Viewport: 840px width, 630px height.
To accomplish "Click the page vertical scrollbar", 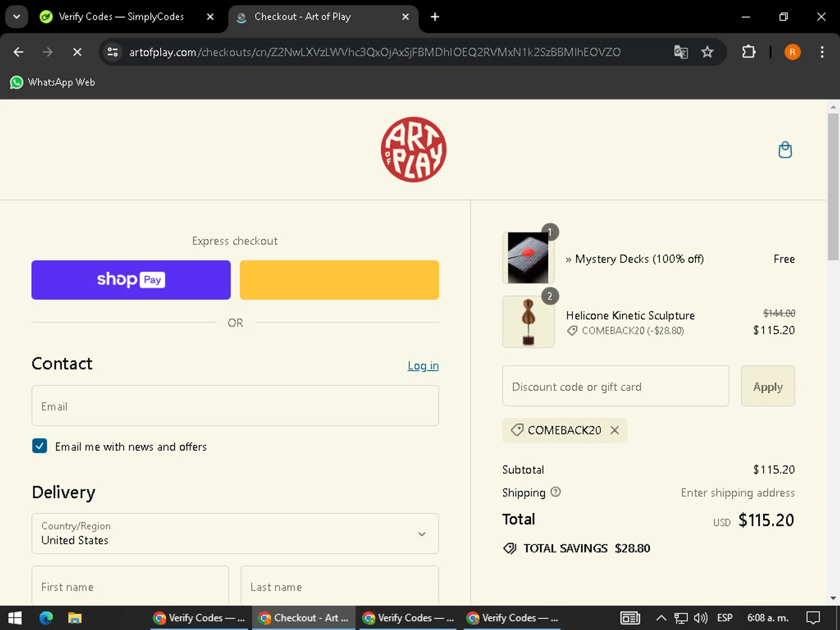I will [x=833, y=187].
